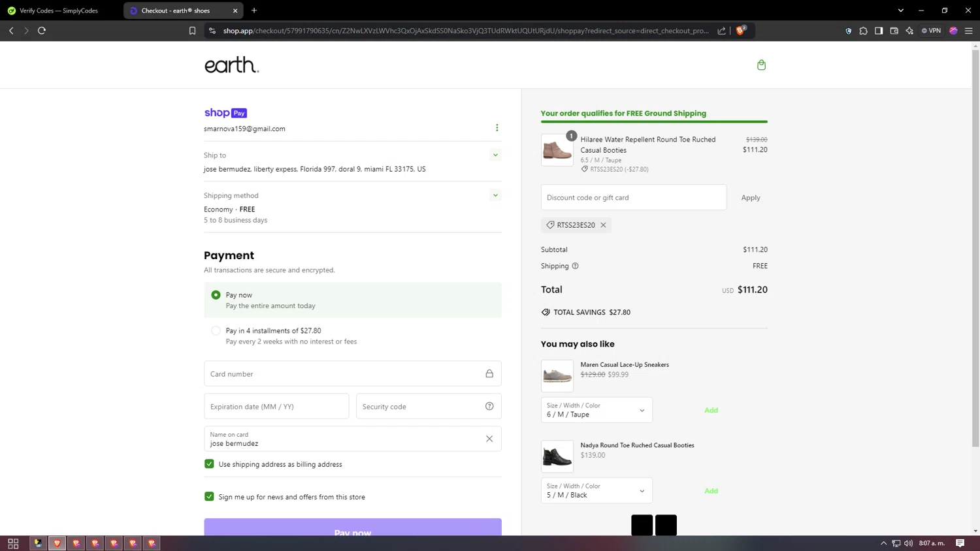The width and height of the screenshot is (980, 551).
Task: Click the VPN button in toolbar
Action: point(931,31)
